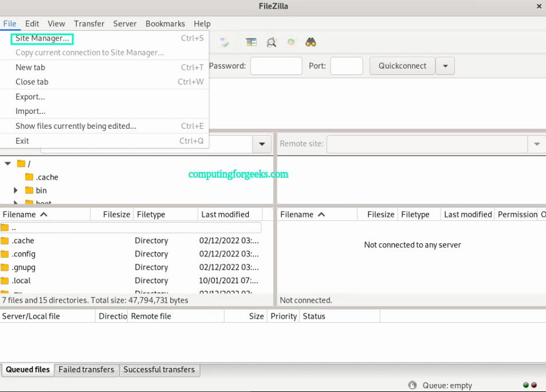Viewport: 546px width, 392px height.
Task: Open the Bookmarks menu
Action: tap(165, 23)
